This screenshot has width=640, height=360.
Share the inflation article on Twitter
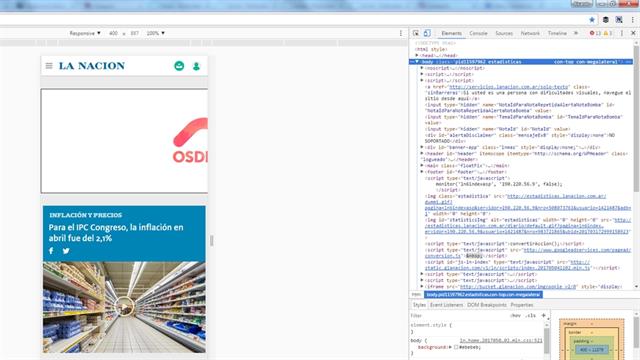point(66,251)
